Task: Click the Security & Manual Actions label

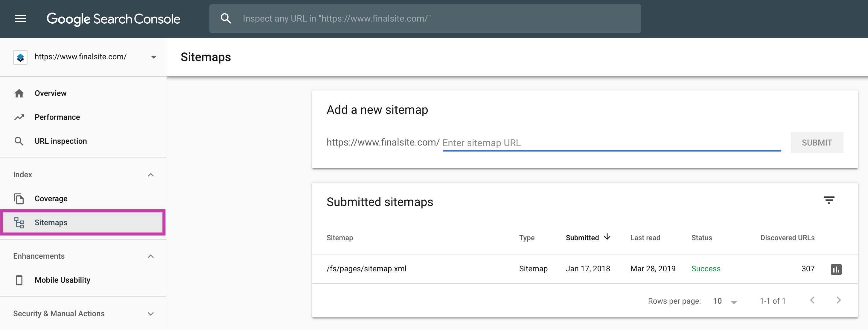Action: click(x=59, y=314)
